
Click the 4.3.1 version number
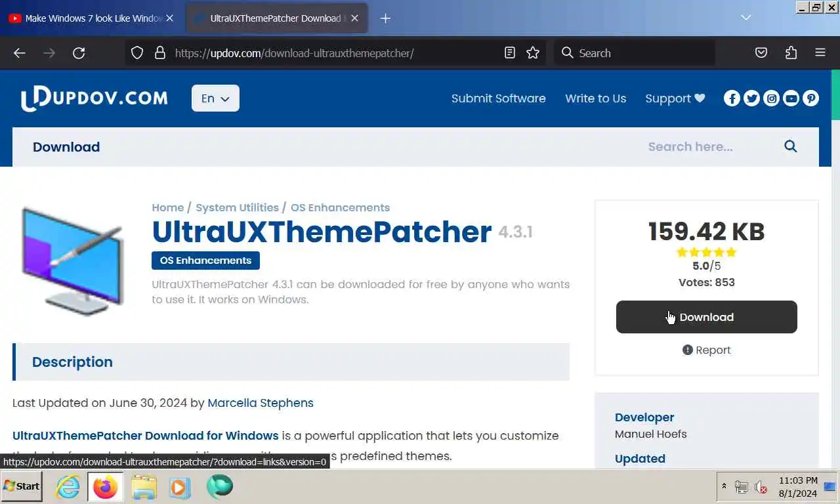tap(515, 232)
